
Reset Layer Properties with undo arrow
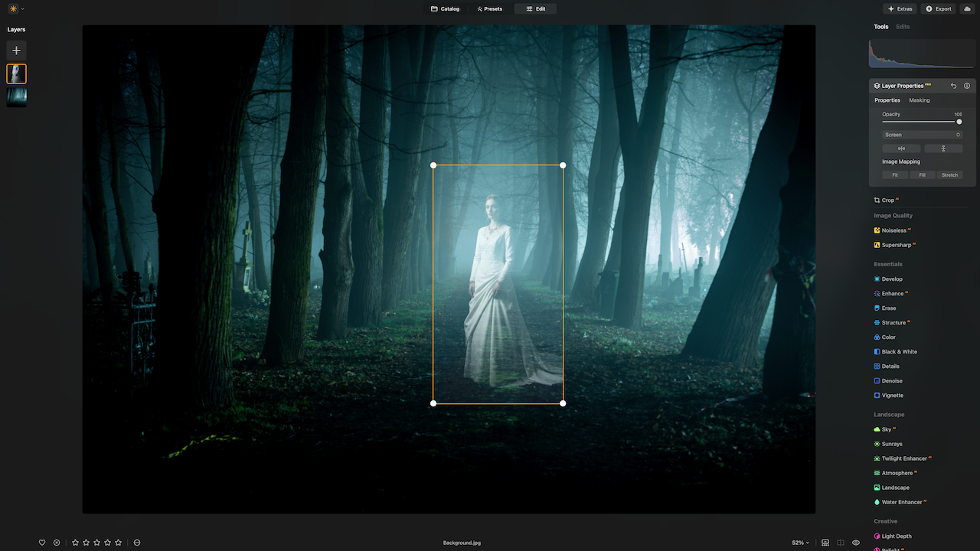[953, 86]
